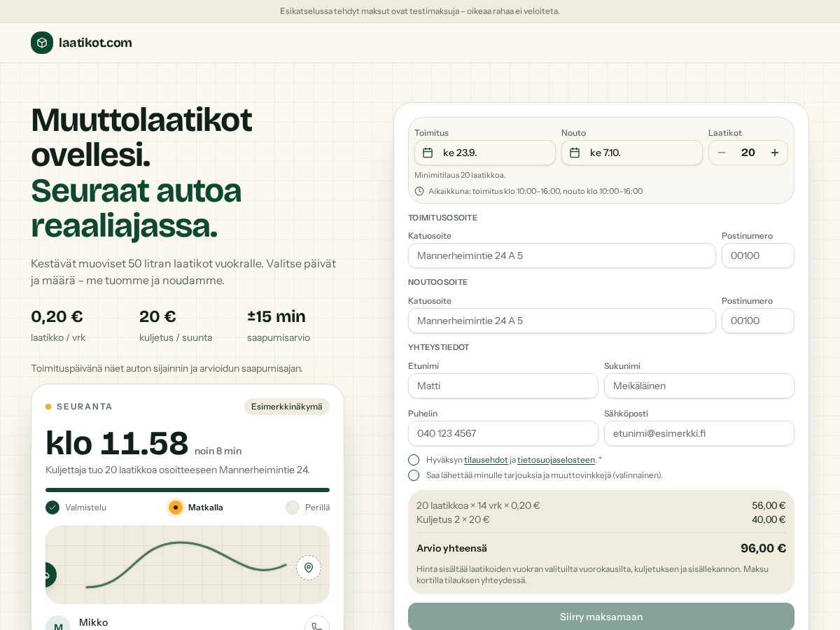This screenshot has height=630, width=840.
Task: Click the Sukunimi input field
Action: click(699, 386)
